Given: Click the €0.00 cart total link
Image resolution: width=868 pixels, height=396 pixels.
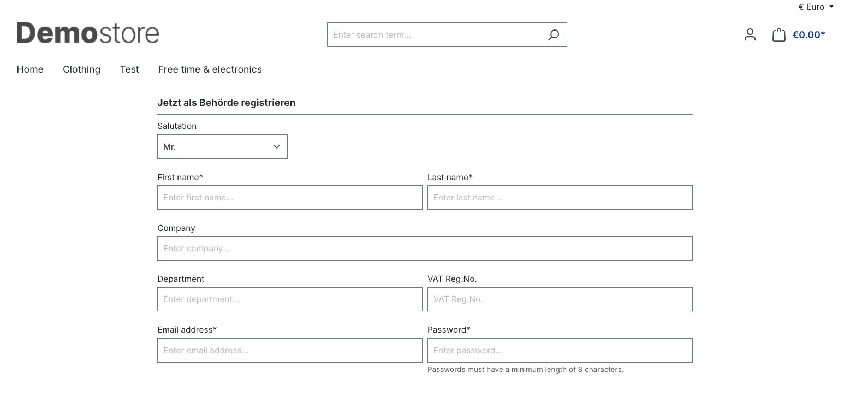Looking at the screenshot, I should (x=808, y=35).
